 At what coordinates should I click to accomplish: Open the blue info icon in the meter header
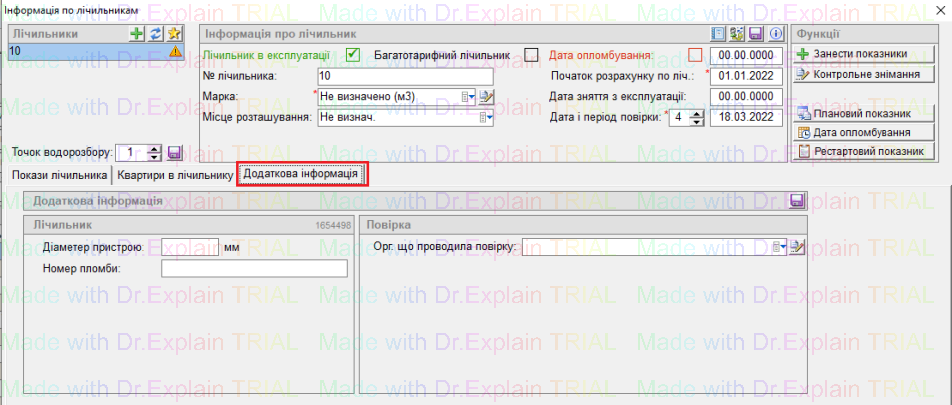coord(775,34)
